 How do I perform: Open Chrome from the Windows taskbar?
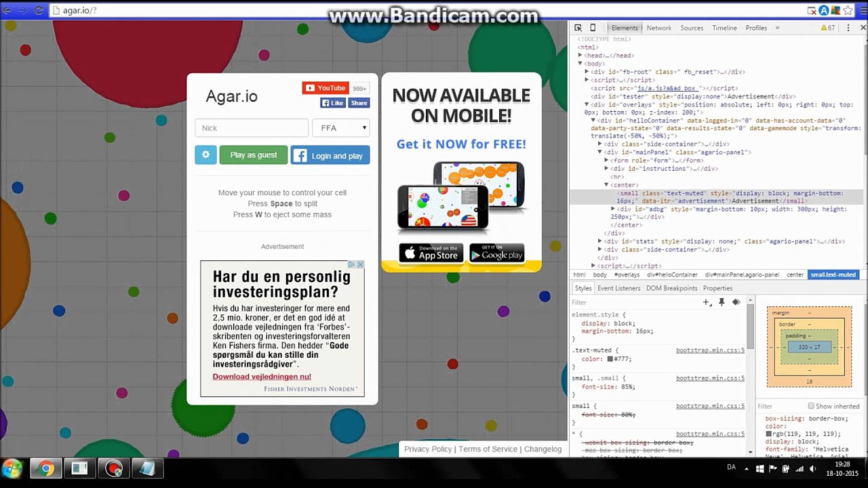[x=45, y=468]
